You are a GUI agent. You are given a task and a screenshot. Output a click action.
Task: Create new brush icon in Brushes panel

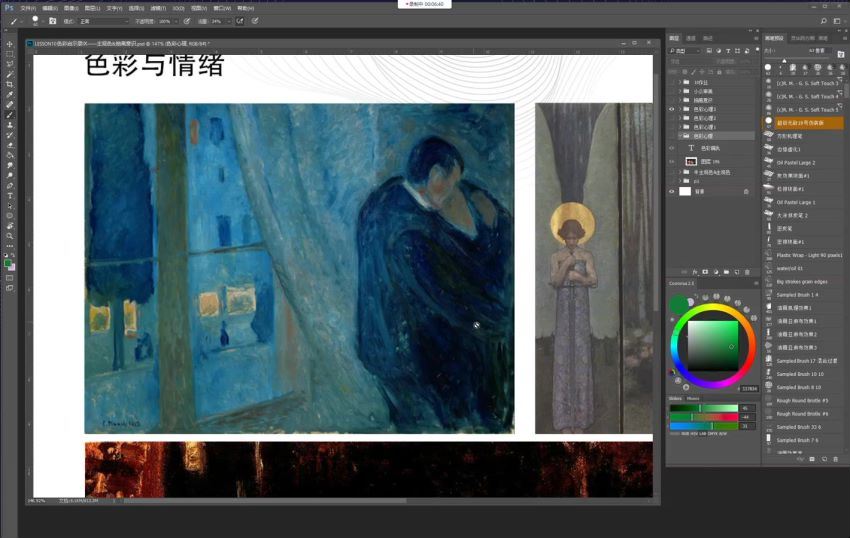click(x=824, y=459)
